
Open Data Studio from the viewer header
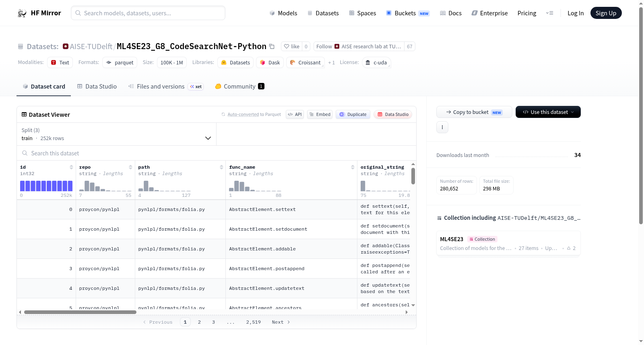pyautogui.click(x=393, y=114)
